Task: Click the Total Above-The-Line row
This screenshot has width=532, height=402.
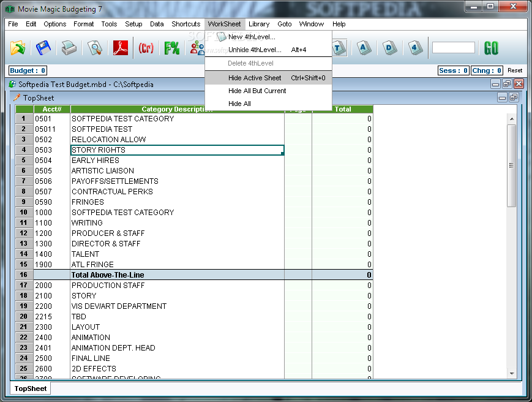Action: point(194,275)
